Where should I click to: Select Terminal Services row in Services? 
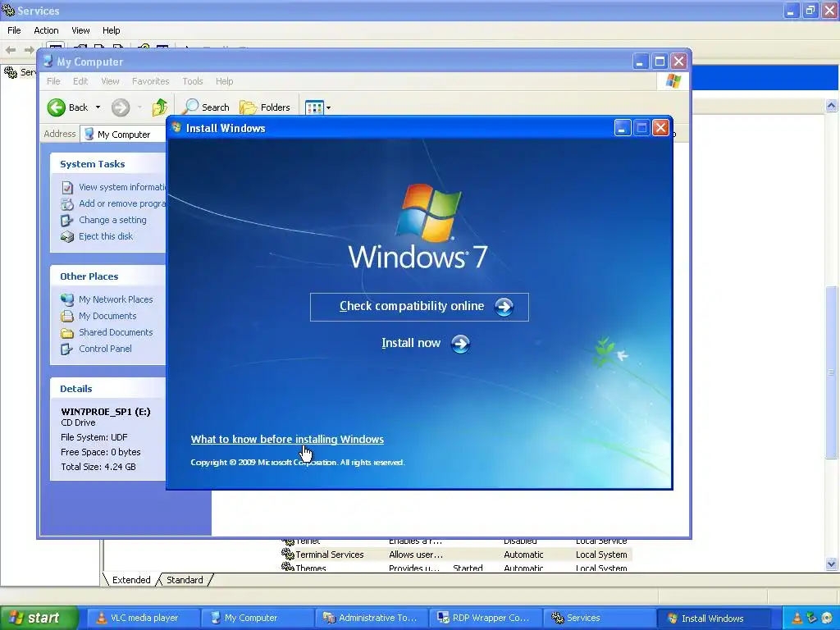(455, 555)
